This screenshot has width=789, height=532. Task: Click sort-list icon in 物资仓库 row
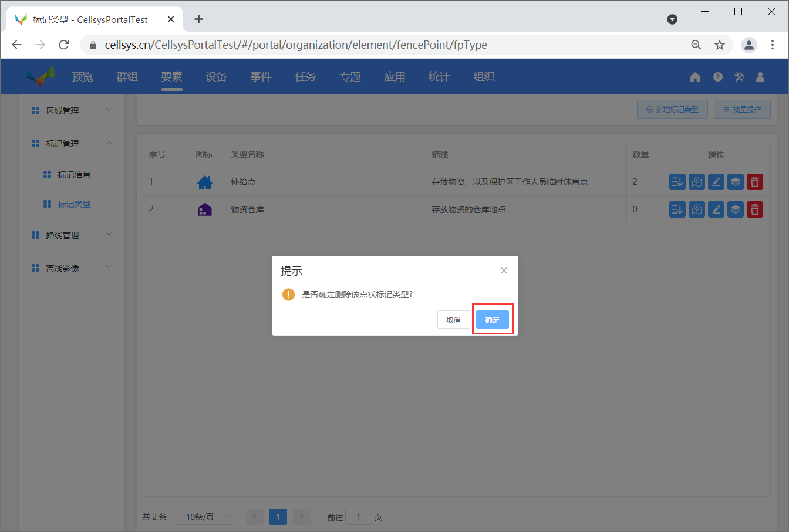pos(677,209)
